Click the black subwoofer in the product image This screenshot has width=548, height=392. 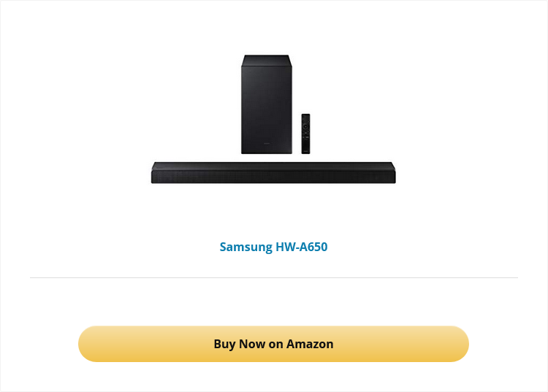[266, 104]
